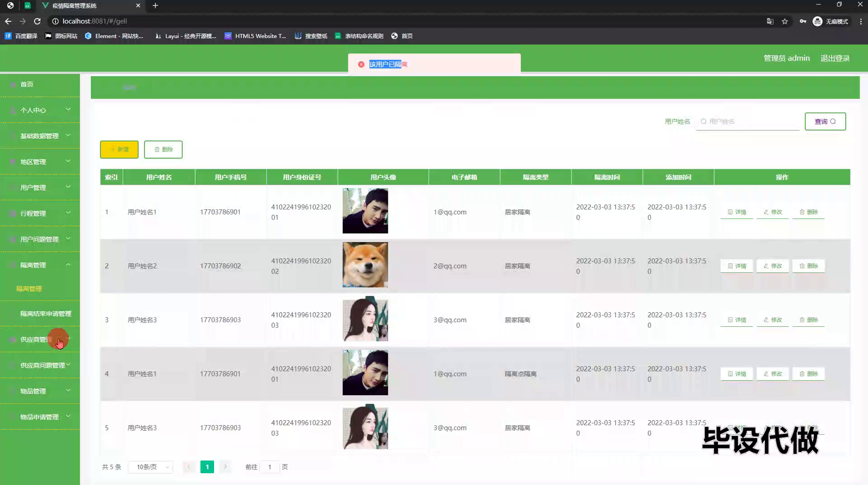Expand the 基础数据管理 sidebar menu

(x=40, y=136)
